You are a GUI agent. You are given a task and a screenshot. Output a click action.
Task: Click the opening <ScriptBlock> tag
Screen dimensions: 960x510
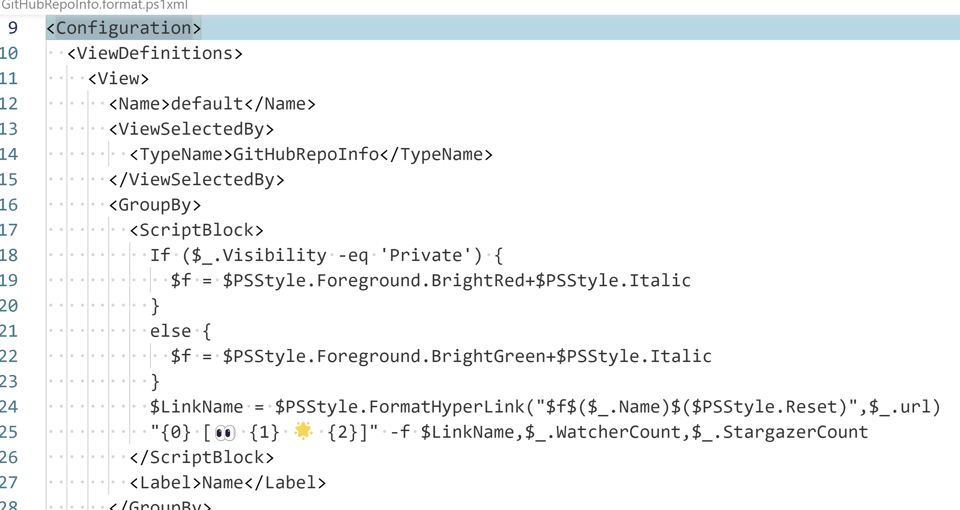197,230
